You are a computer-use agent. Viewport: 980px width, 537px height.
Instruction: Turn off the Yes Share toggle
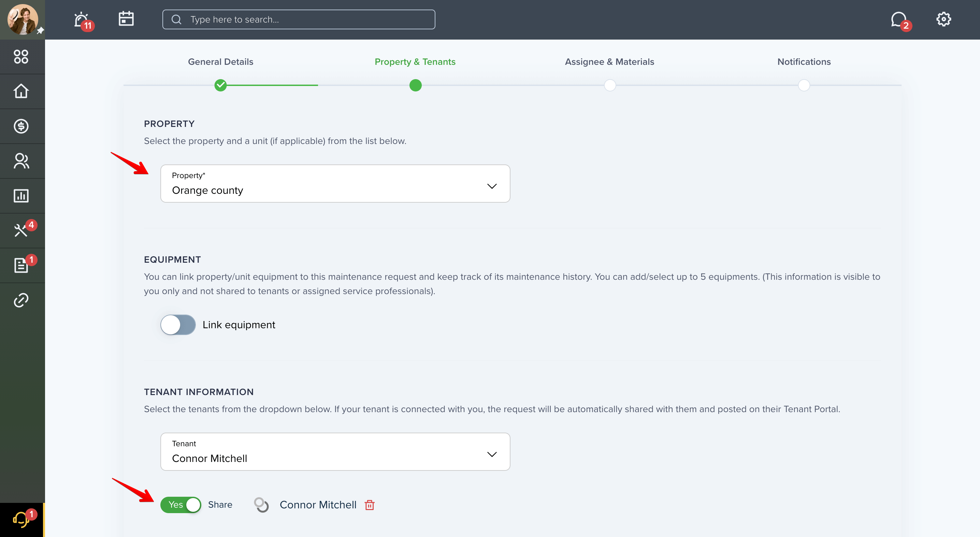[x=181, y=505]
